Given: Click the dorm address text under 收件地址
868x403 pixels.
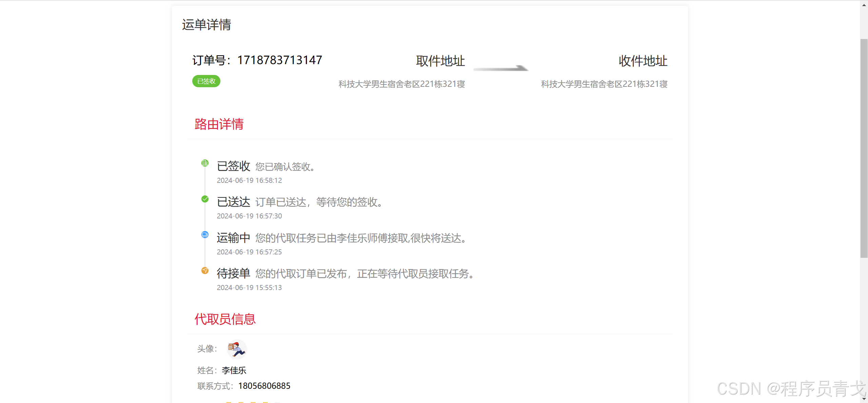Looking at the screenshot, I should click(x=604, y=84).
